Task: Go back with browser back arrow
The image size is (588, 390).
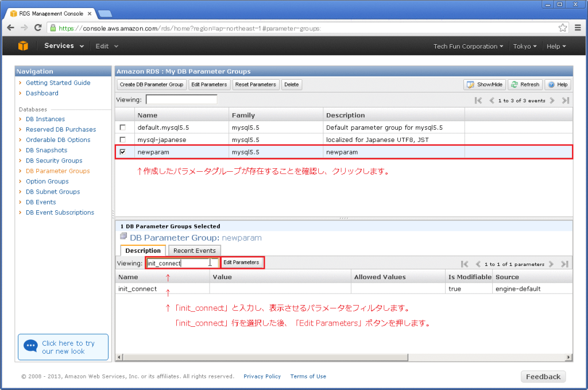Action: coord(10,28)
